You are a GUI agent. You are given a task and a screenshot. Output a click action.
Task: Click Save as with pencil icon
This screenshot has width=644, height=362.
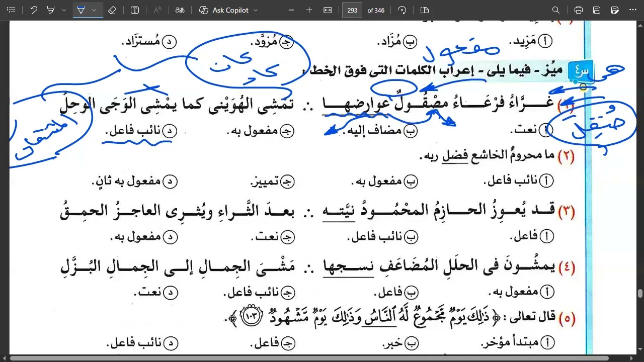tap(615, 10)
